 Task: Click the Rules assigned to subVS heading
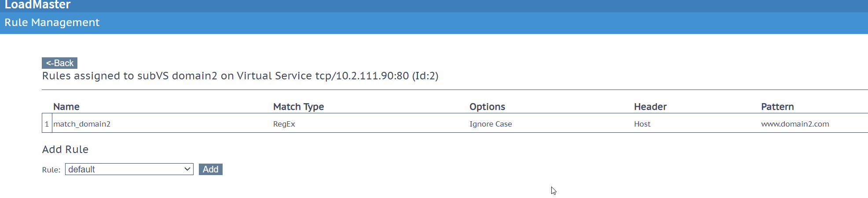(x=240, y=76)
